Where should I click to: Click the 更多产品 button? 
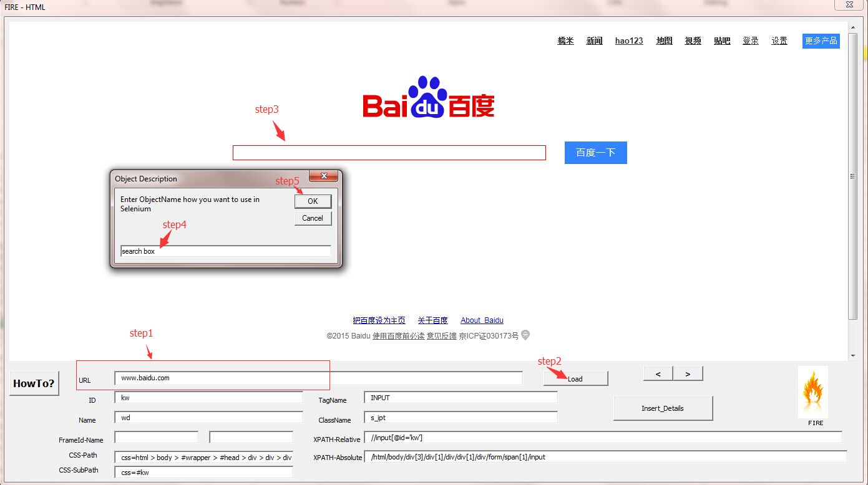pyautogui.click(x=821, y=41)
